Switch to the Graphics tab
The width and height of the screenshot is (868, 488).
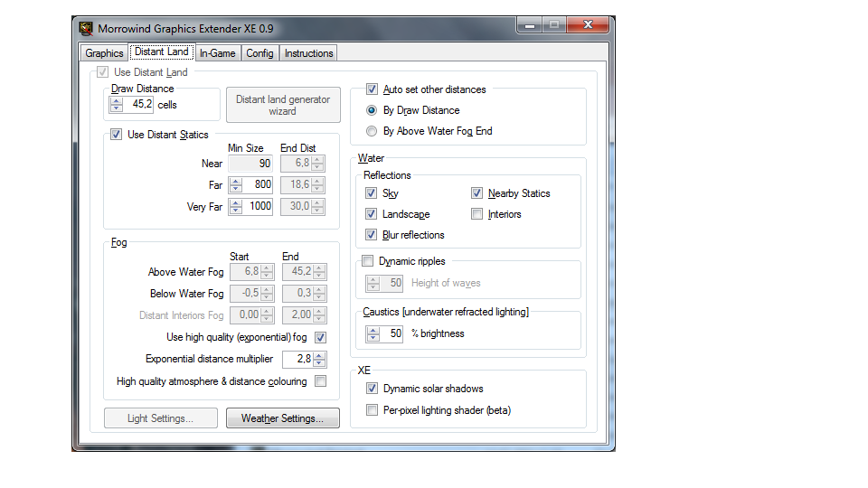tap(104, 53)
